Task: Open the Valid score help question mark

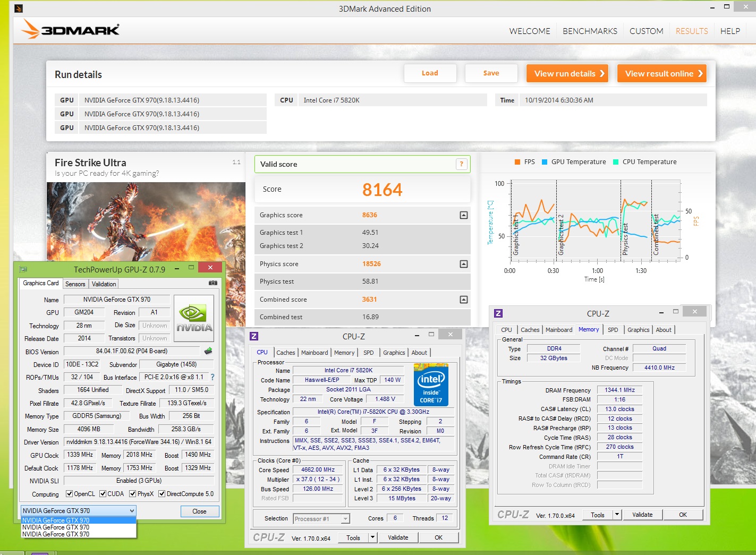Action: click(x=461, y=164)
